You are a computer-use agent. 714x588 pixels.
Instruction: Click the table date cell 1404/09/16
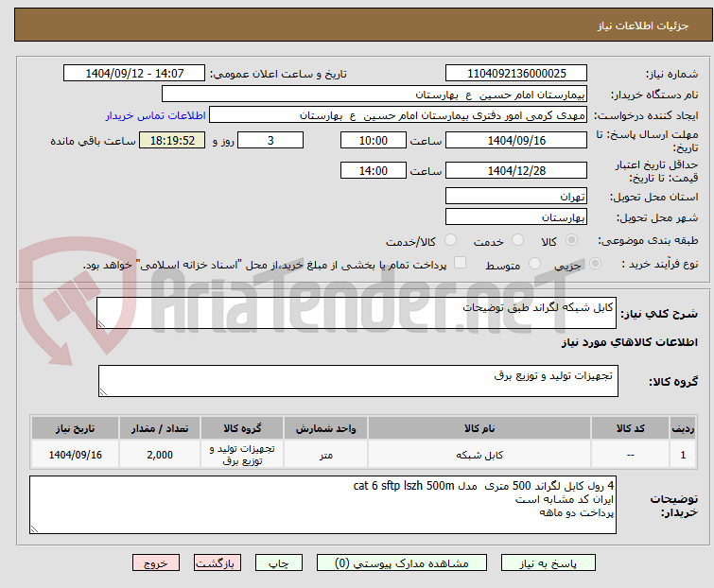coord(75,454)
